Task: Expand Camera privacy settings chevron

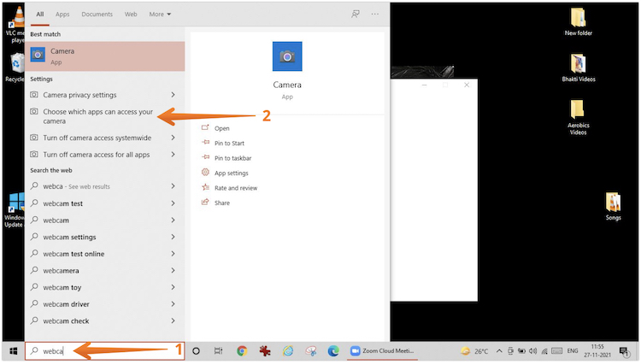Action: point(173,95)
